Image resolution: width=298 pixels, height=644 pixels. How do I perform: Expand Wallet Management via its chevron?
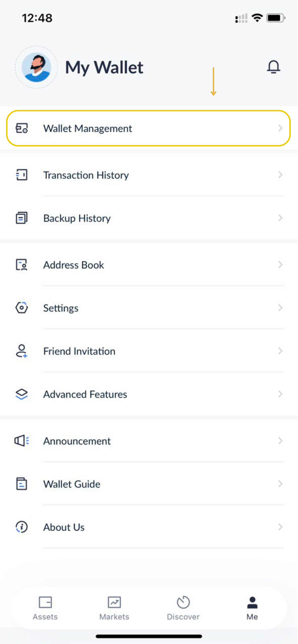280,128
